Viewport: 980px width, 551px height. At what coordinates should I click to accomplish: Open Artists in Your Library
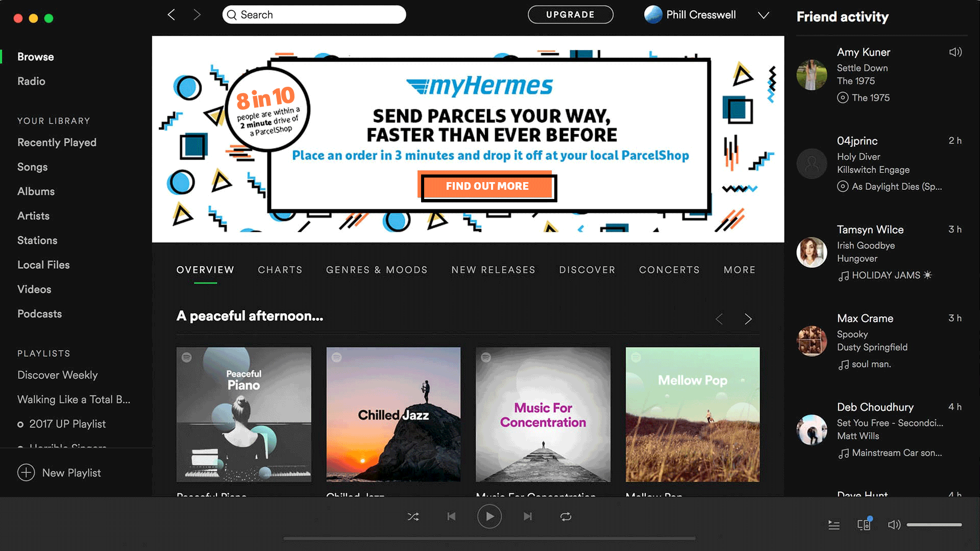[33, 216]
